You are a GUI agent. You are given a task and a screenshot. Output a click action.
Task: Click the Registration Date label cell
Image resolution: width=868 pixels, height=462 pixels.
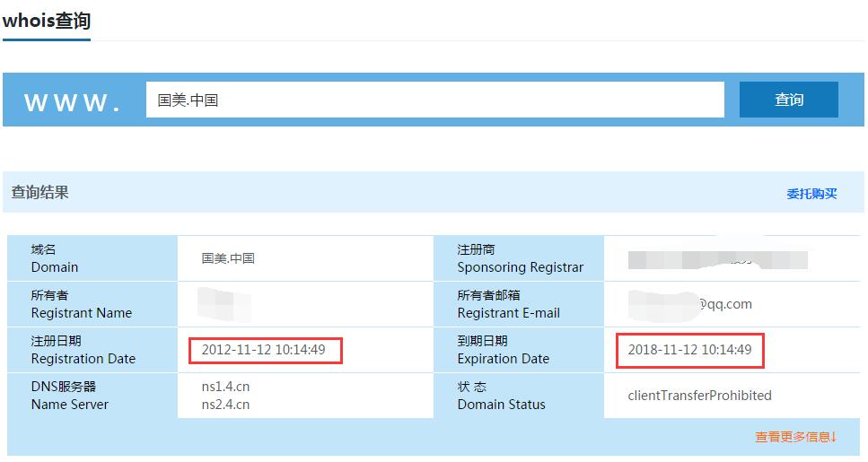pos(83,350)
